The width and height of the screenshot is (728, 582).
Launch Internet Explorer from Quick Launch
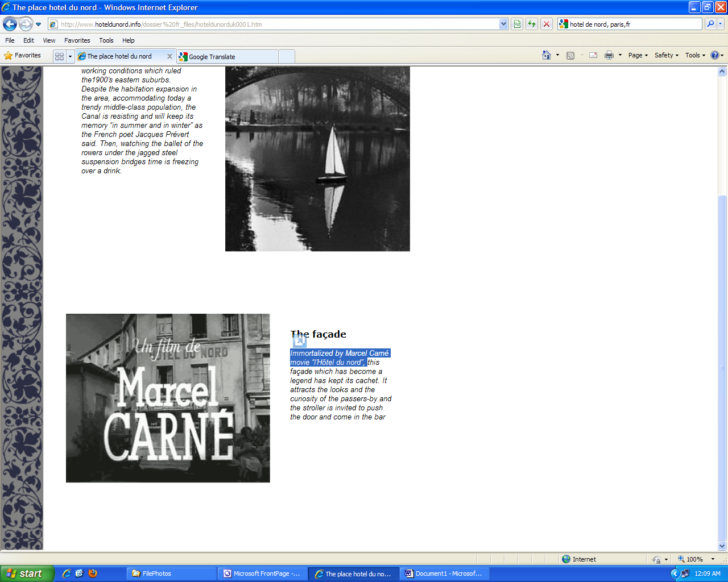(x=67, y=573)
